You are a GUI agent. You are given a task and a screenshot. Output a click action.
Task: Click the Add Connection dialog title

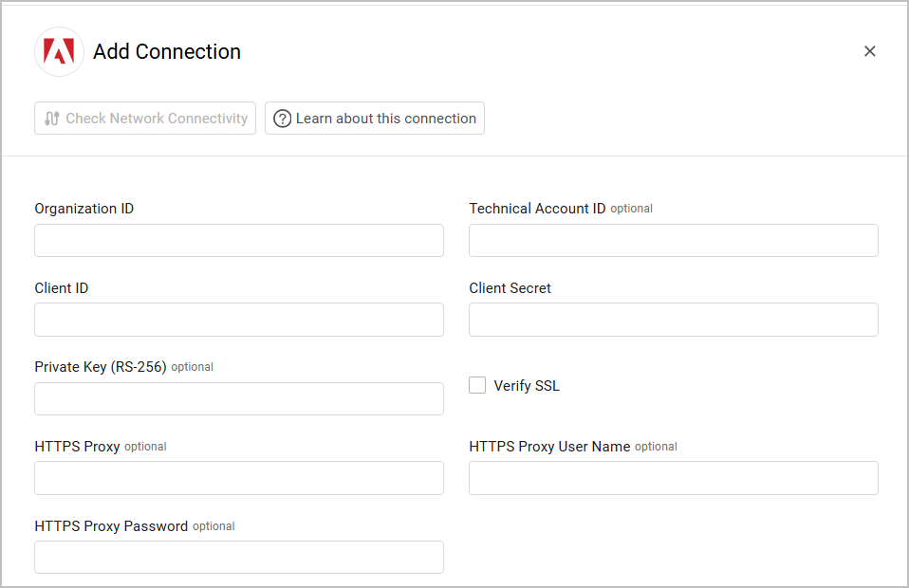[167, 52]
